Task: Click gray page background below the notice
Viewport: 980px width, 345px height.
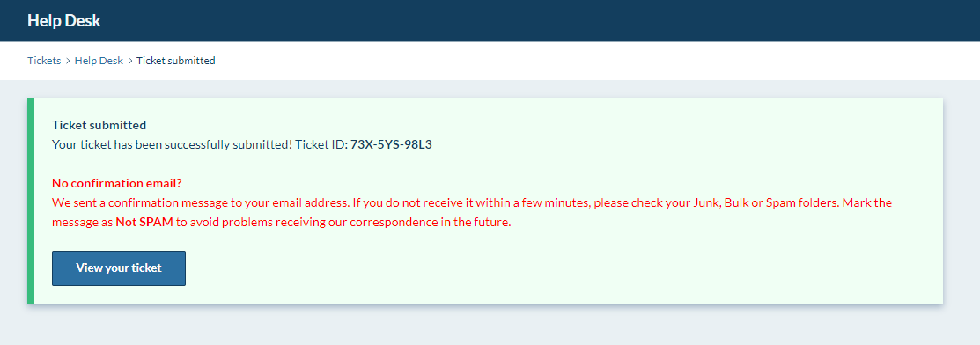Action: pyautogui.click(x=488, y=327)
